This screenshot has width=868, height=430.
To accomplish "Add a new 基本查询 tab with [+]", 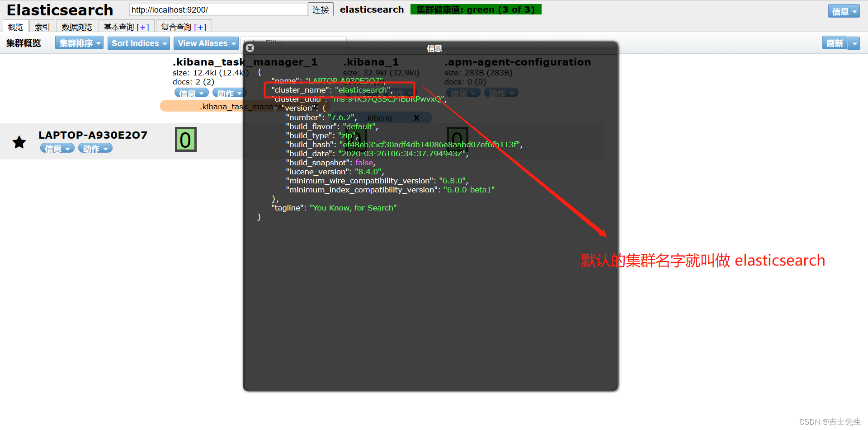I will [143, 27].
